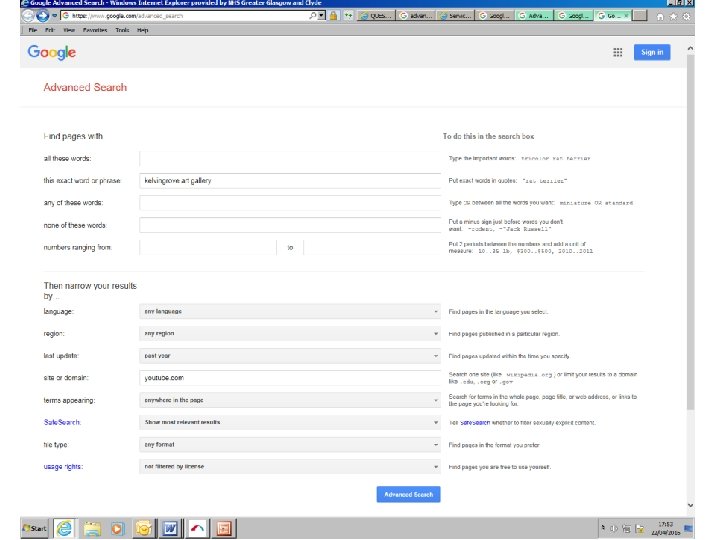Click the any of these words field
The width and height of the screenshot is (720, 540).
coord(290,202)
